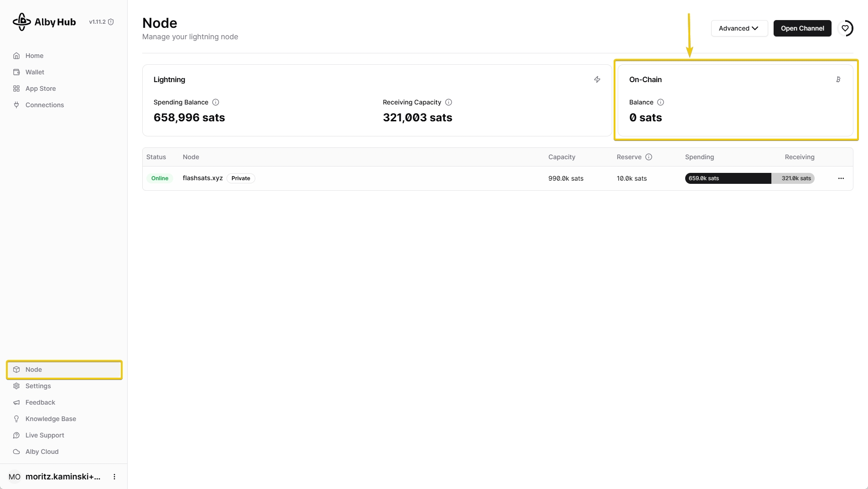Expand the Advanced dropdown menu

tap(739, 28)
